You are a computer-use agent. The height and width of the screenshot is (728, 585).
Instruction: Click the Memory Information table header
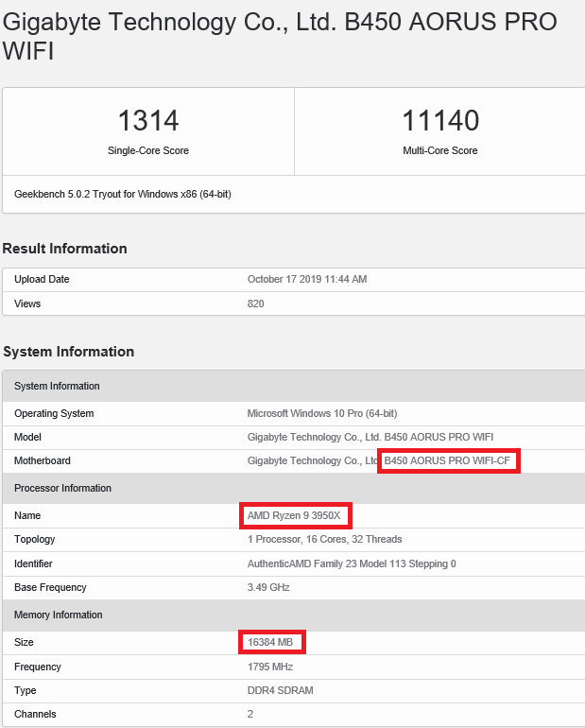point(294,615)
